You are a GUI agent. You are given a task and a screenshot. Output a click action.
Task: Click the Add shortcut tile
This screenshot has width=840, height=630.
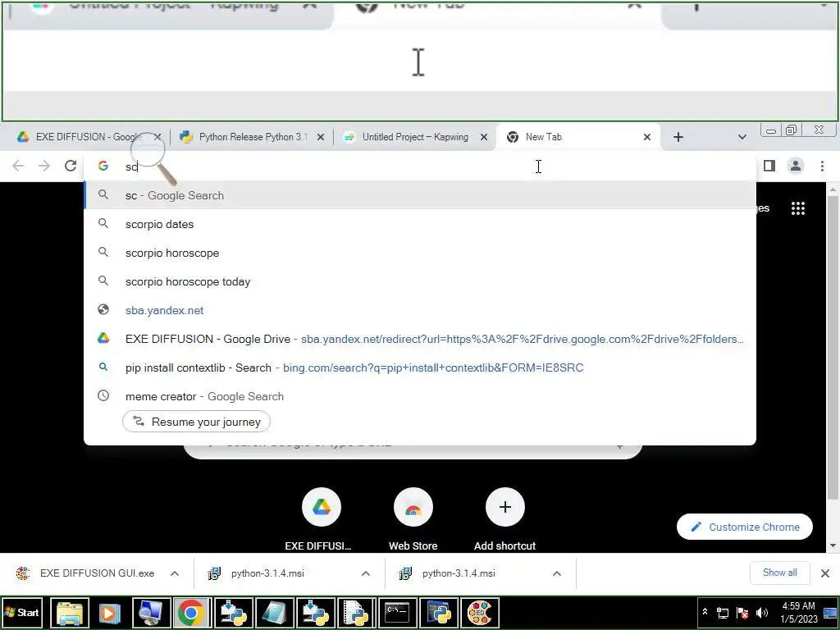(x=504, y=518)
